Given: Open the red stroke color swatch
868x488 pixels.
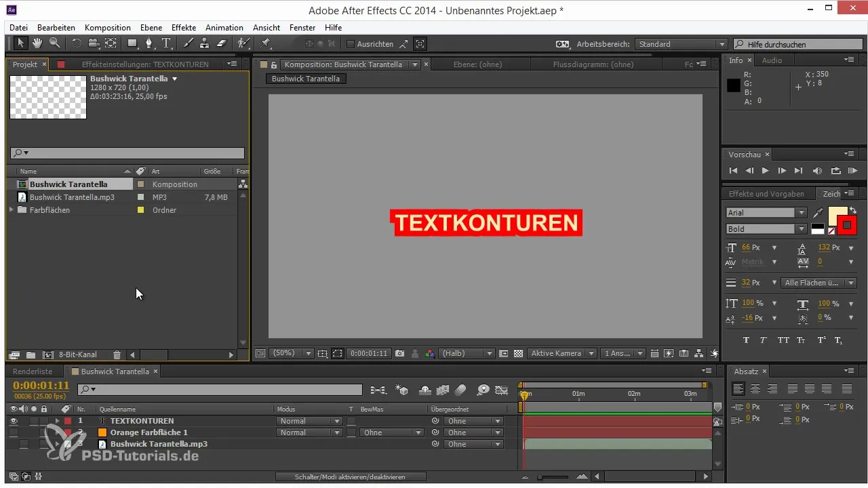Looking at the screenshot, I should coord(847,225).
